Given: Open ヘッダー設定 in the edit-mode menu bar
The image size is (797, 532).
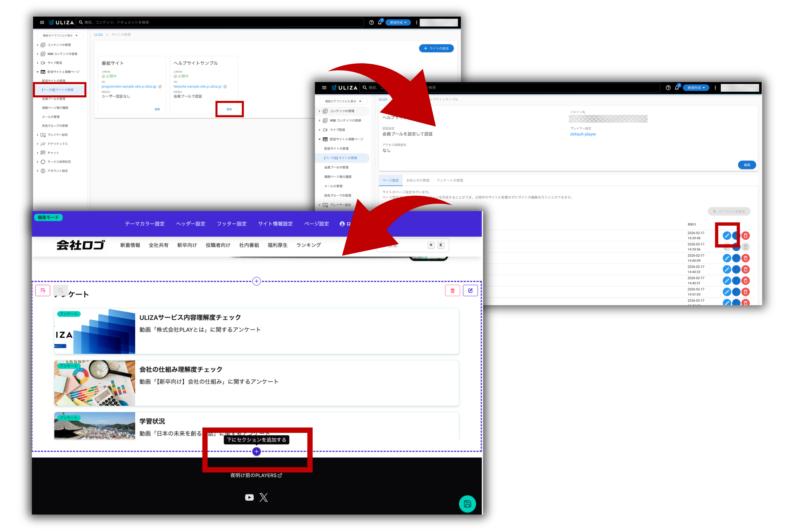Looking at the screenshot, I should point(191,224).
